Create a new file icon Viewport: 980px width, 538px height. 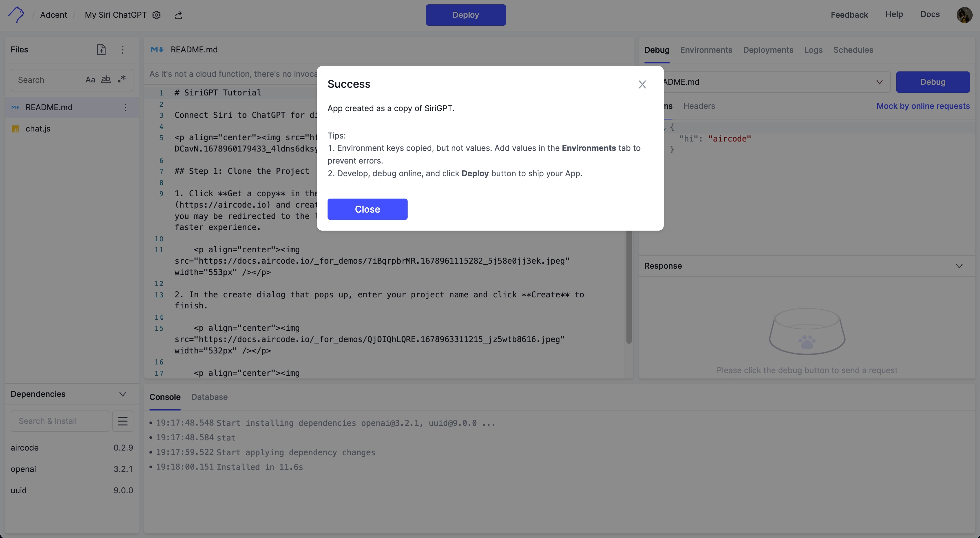point(101,49)
